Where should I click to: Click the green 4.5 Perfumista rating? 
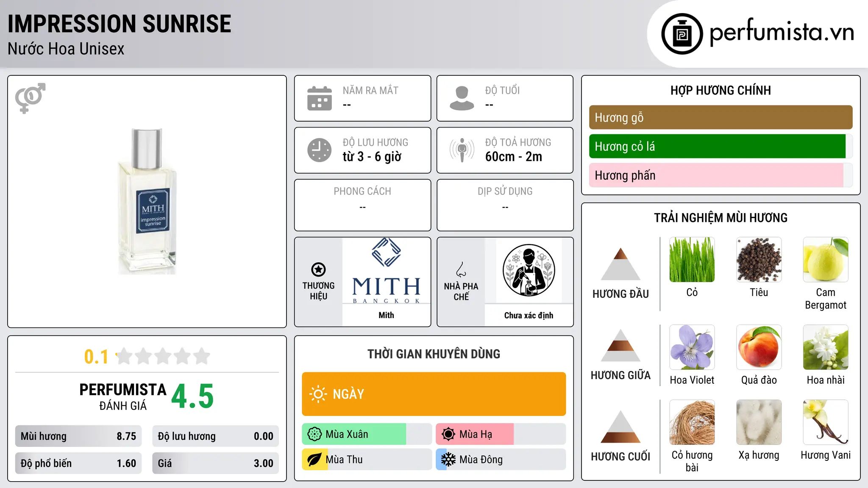[192, 396]
